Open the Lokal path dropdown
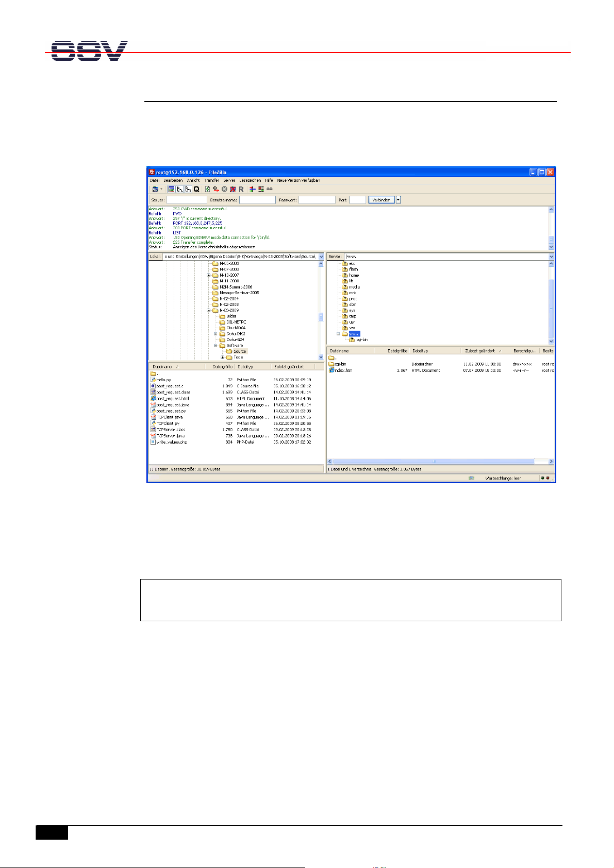This screenshot has height=868, width=614. click(x=321, y=257)
